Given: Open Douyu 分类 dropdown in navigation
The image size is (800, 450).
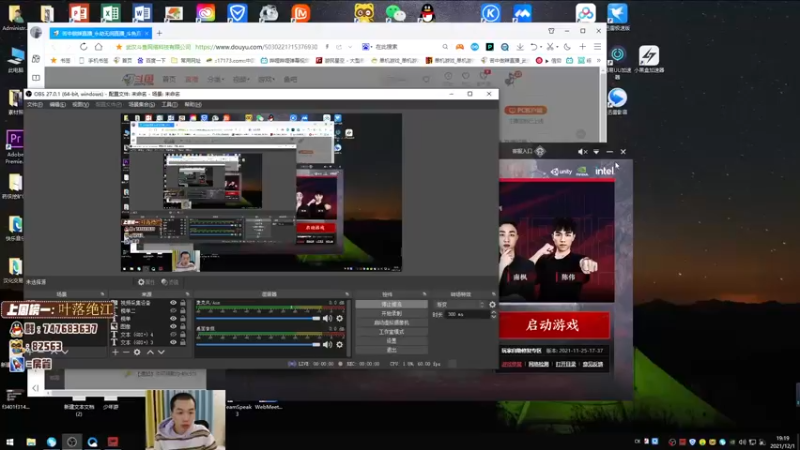Looking at the screenshot, I should click(216, 80).
